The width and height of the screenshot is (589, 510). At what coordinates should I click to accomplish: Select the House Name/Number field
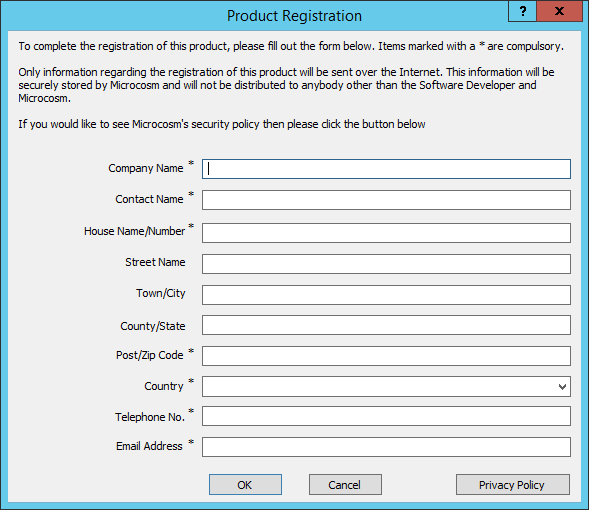[x=386, y=233]
